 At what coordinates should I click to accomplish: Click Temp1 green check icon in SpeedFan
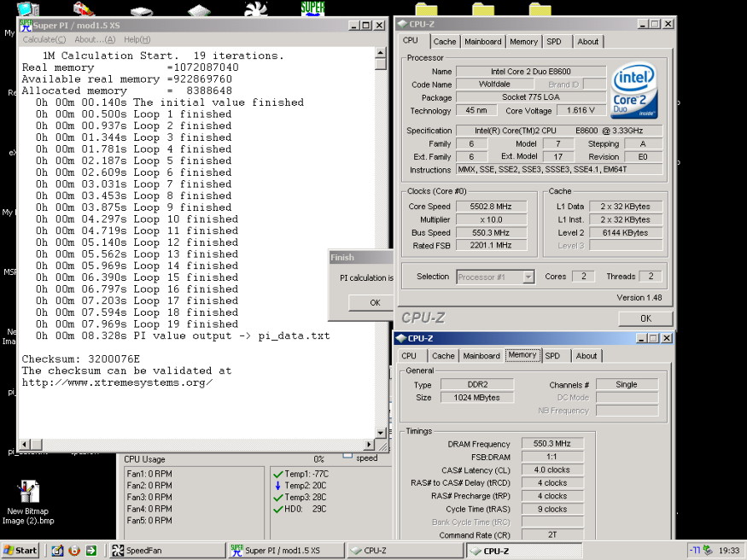pyautogui.click(x=277, y=474)
